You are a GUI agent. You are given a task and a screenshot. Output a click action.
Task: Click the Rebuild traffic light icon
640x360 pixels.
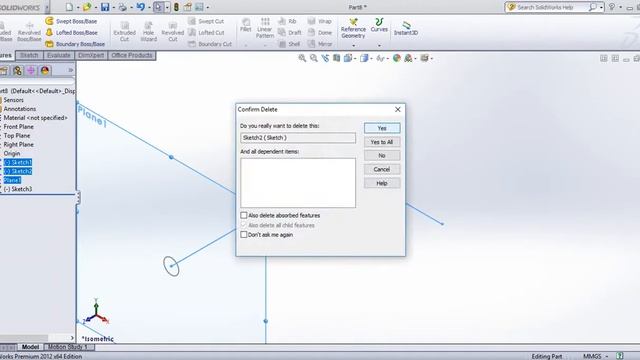click(x=176, y=7)
